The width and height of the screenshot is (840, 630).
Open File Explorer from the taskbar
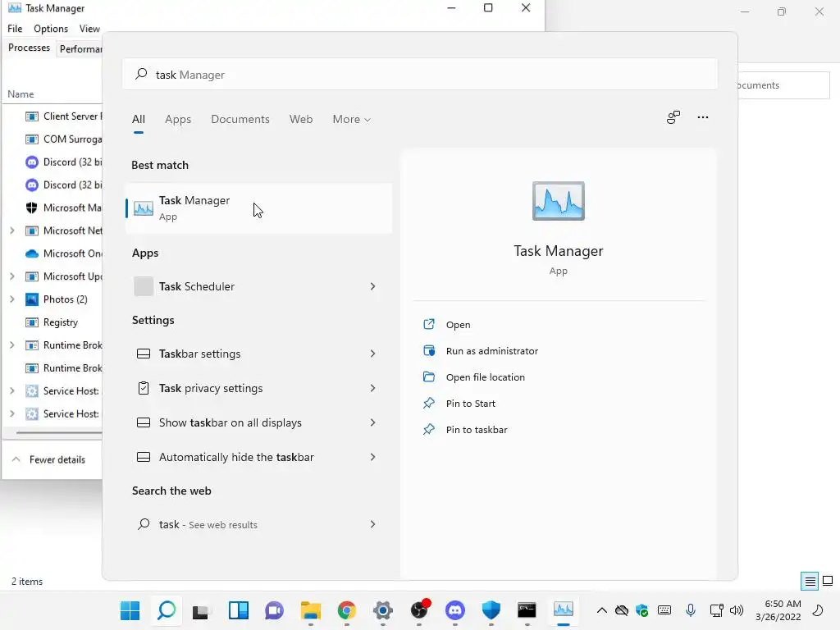coord(310,610)
